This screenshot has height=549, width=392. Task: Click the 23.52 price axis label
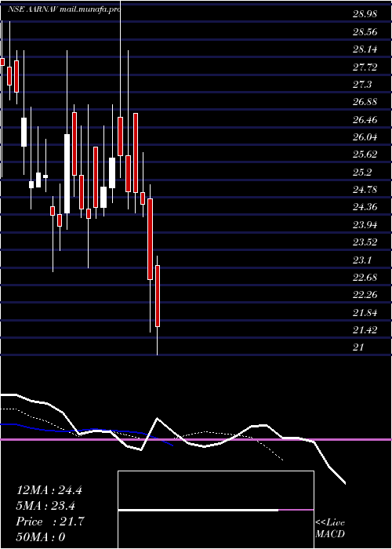[x=365, y=242]
